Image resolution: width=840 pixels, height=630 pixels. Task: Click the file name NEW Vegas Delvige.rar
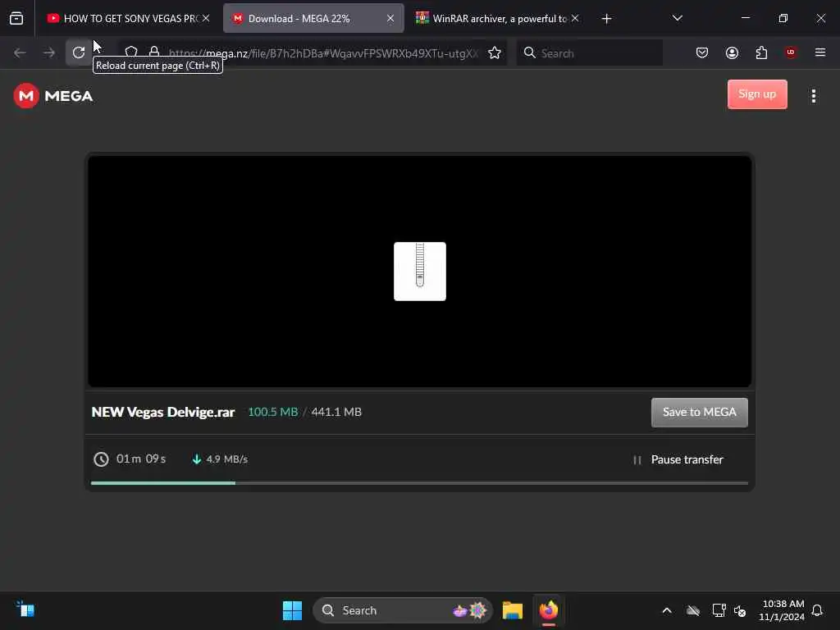[x=163, y=412]
